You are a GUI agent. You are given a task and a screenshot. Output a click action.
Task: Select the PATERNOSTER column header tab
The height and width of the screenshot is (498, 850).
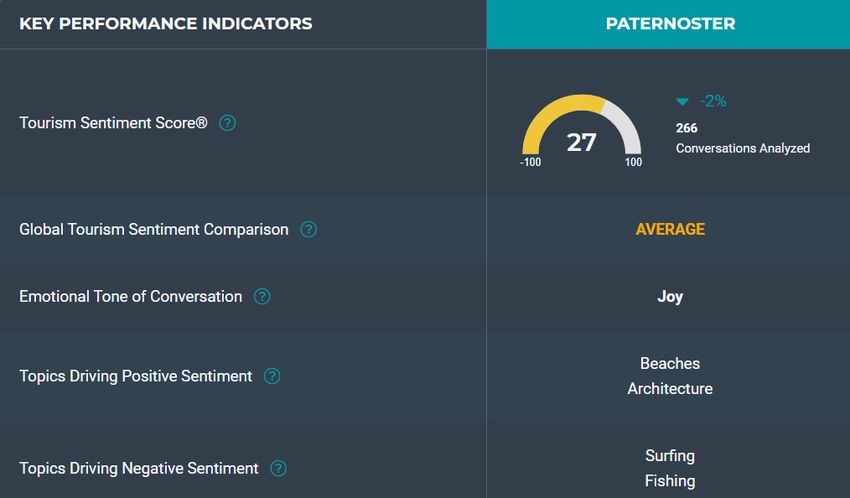(x=668, y=24)
